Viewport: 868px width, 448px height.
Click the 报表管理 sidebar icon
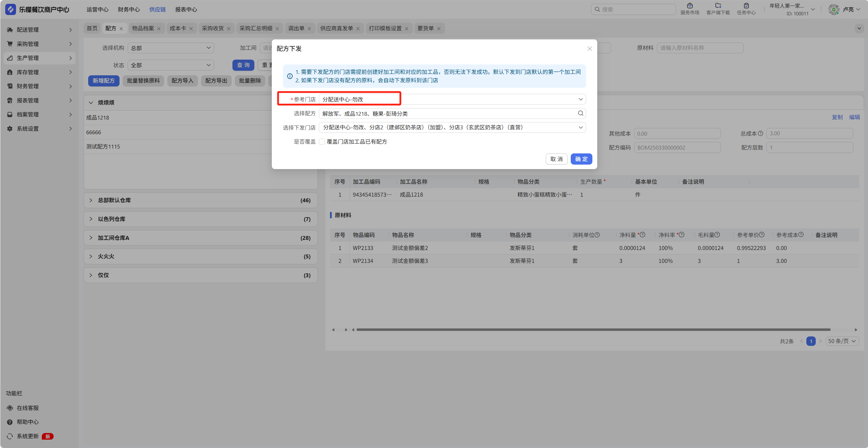(x=10, y=100)
